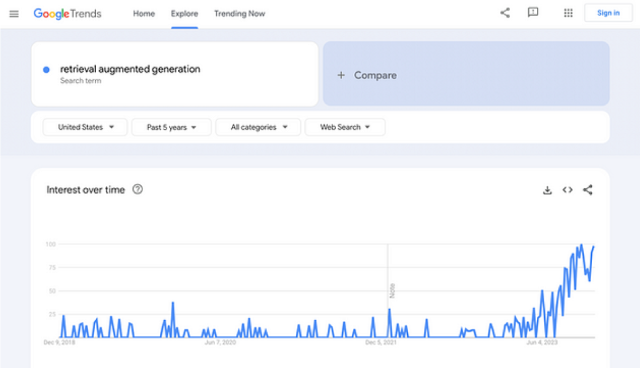Open the All categories dropdown
This screenshot has width=640, height=368.
[x=258, y=127]
